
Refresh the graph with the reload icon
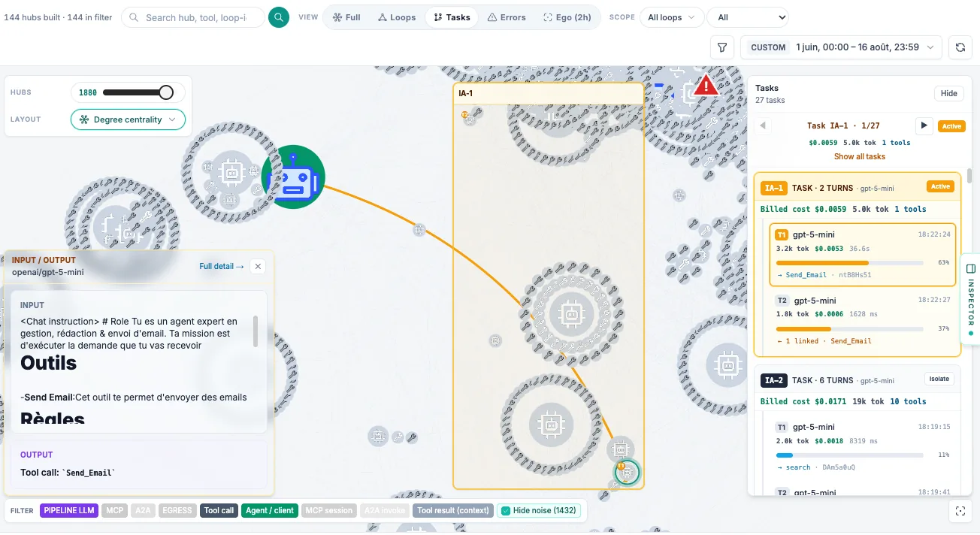(960, 47)
